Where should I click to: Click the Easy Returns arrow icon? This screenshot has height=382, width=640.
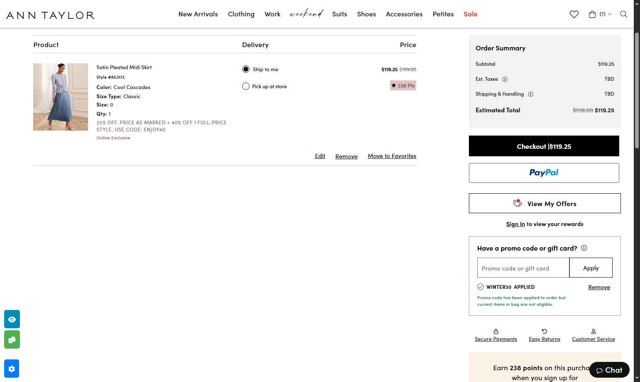544,331
